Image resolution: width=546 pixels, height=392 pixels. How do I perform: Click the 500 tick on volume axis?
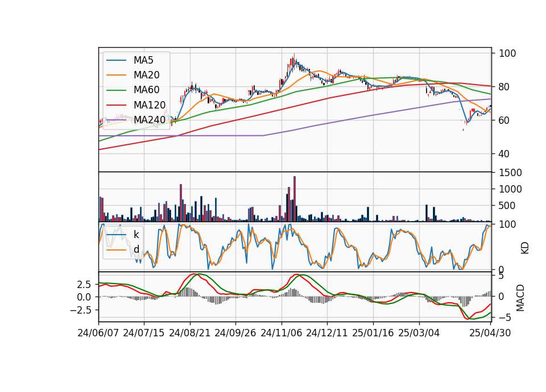[x=507, y=206]
